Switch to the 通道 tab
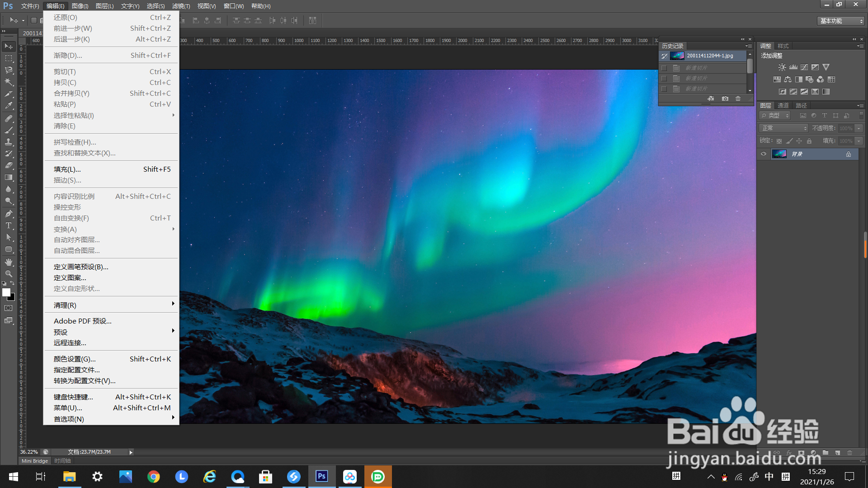The image size is (868, 488). (783, 105)
